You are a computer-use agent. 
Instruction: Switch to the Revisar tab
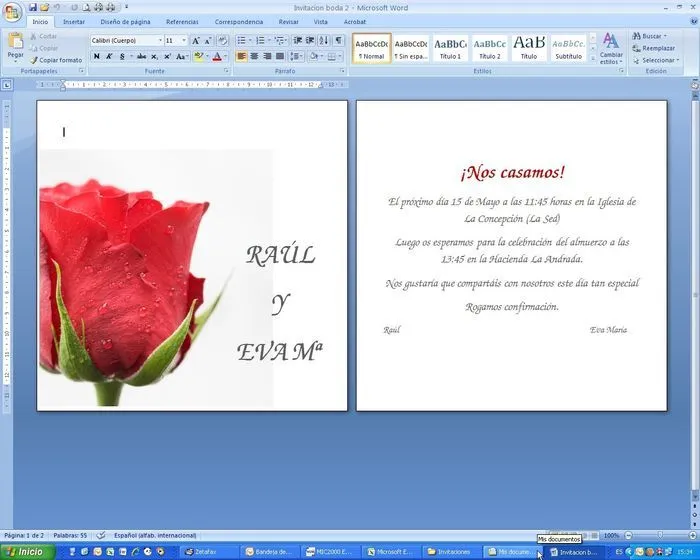click(288, 21)
